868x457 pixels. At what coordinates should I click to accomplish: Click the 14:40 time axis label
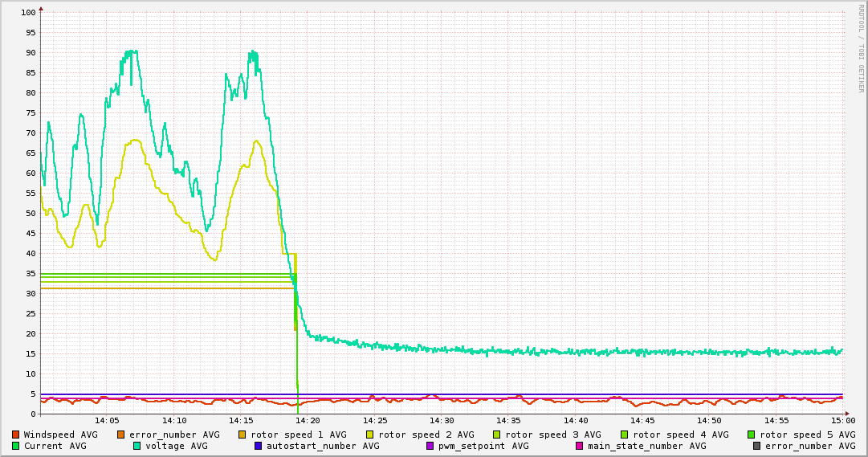[575, 421]
